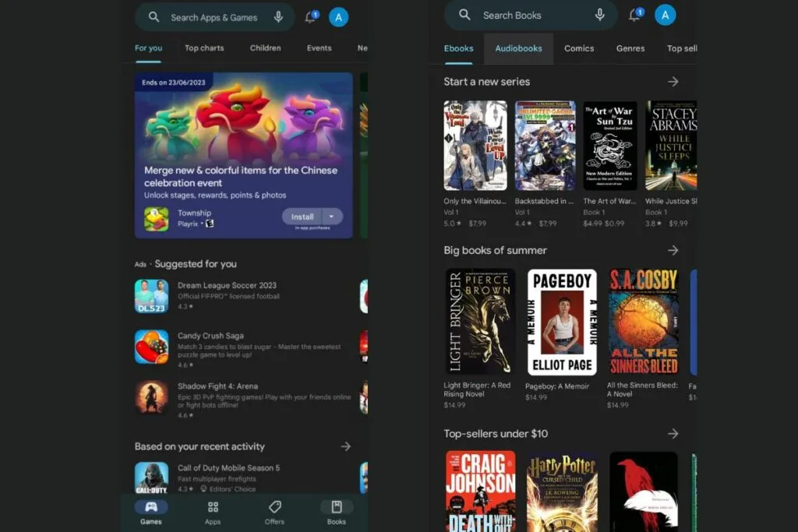
Task: Tap 'Call of Duty Mobile Season 5' title
Action: point(228,468)
